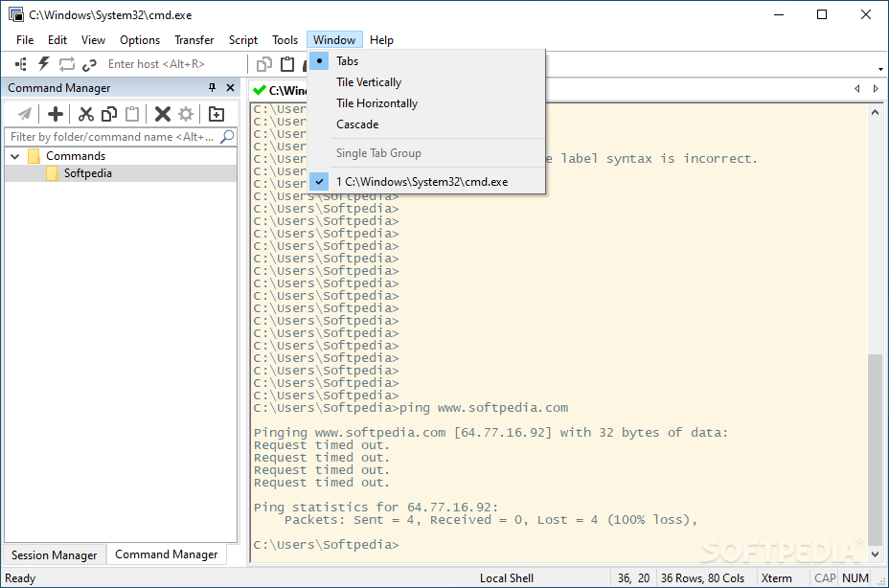Click the window resize grip in status bar
The image size is (889, 588).
pyautogui.click(x=881, y=581)
